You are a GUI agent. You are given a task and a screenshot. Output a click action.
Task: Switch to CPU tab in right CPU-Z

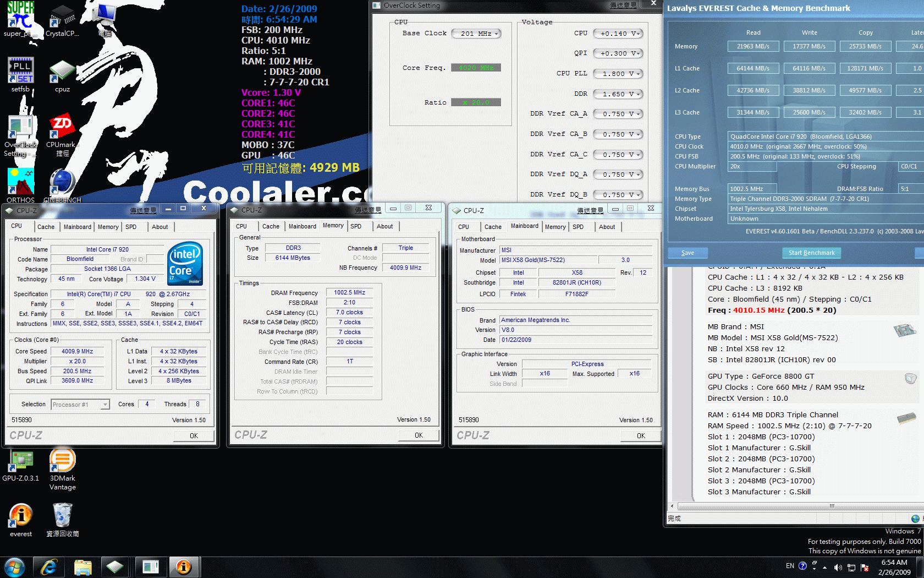[464, 227]
